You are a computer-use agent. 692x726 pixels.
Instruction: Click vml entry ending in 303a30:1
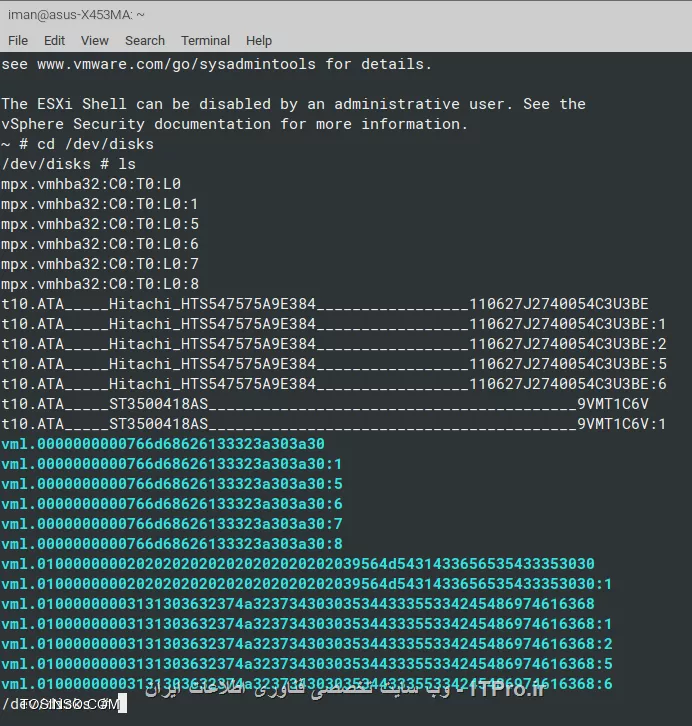point(172,464)
